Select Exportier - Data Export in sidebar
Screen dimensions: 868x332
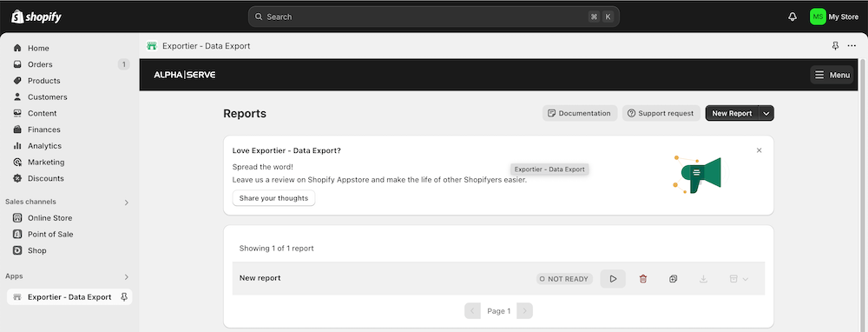coord(69,297)
